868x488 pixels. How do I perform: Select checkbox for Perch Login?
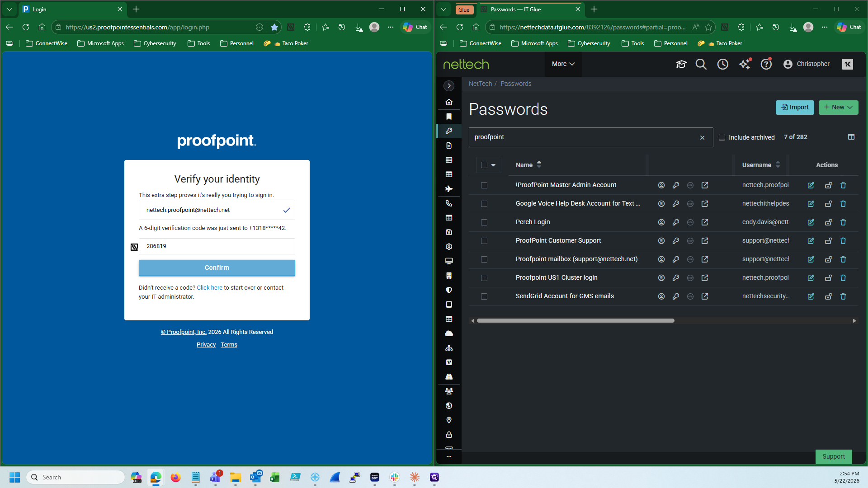coord(484,222)
